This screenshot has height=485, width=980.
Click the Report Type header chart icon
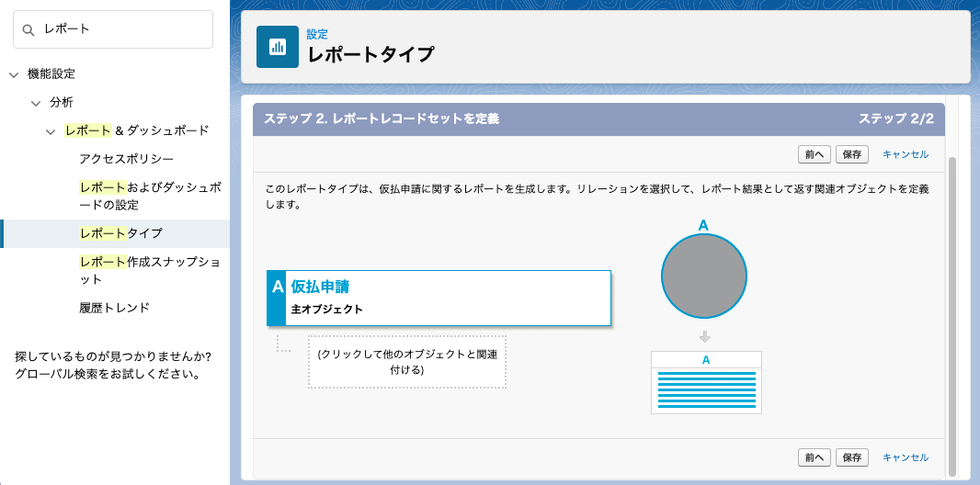[x=278, y=47]
